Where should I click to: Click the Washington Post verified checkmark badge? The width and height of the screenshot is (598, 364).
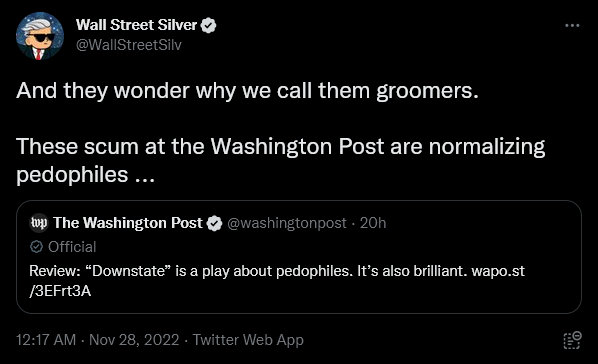pos(214,223)
